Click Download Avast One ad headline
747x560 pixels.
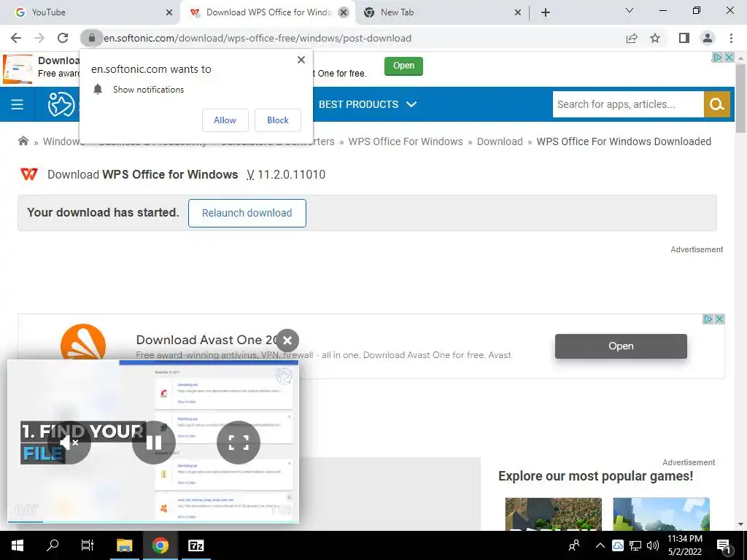[206, 340]
